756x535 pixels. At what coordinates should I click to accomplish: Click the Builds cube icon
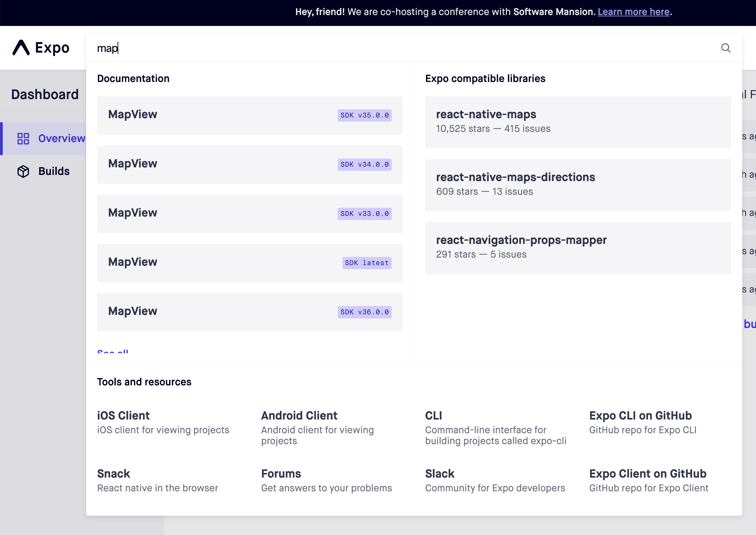23,171
